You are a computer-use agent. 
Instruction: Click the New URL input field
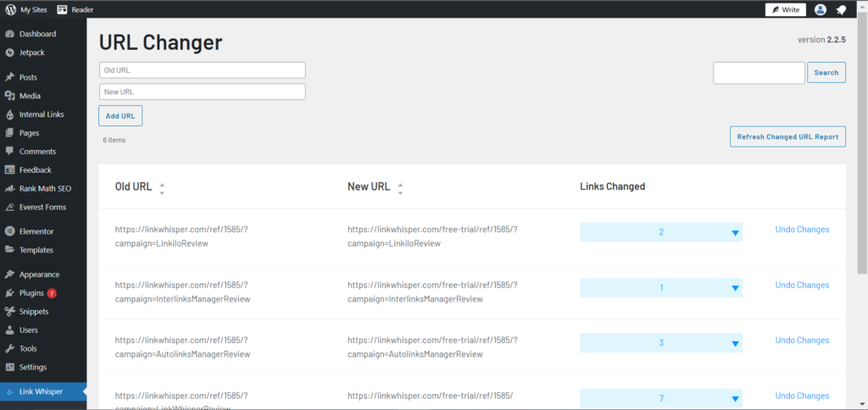click(x=202, y=91)
